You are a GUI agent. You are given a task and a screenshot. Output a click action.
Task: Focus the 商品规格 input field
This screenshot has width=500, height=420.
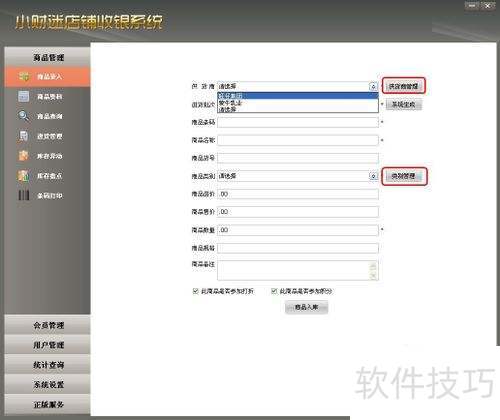coord(298,248)
